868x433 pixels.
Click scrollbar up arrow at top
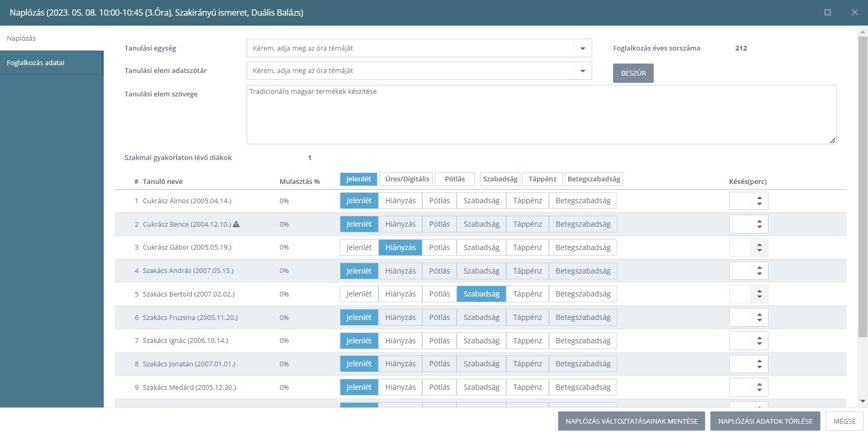pos(863,31)
